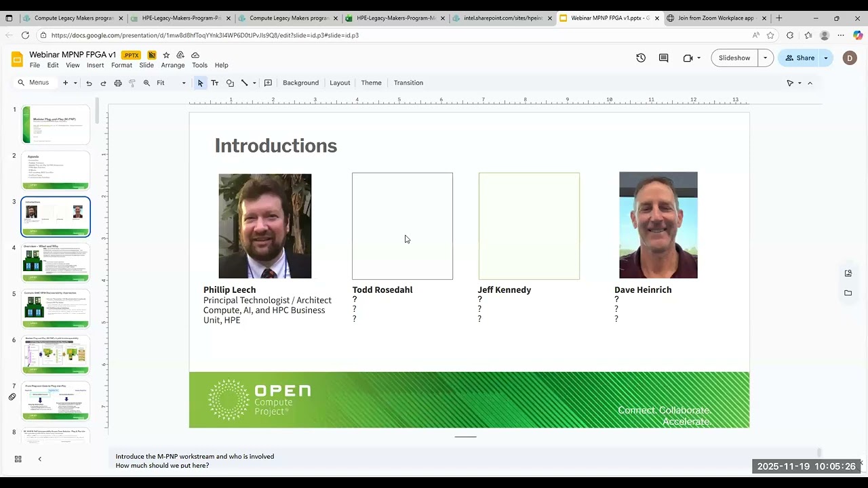
Task: Click the speaker notes text area
Action: click(x=465, y=461)
